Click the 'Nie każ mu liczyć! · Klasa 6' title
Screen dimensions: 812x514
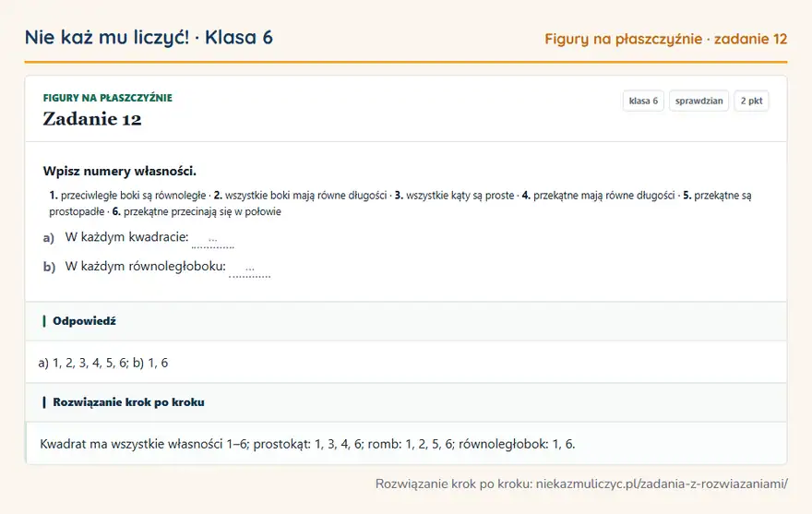coord(149,37)
